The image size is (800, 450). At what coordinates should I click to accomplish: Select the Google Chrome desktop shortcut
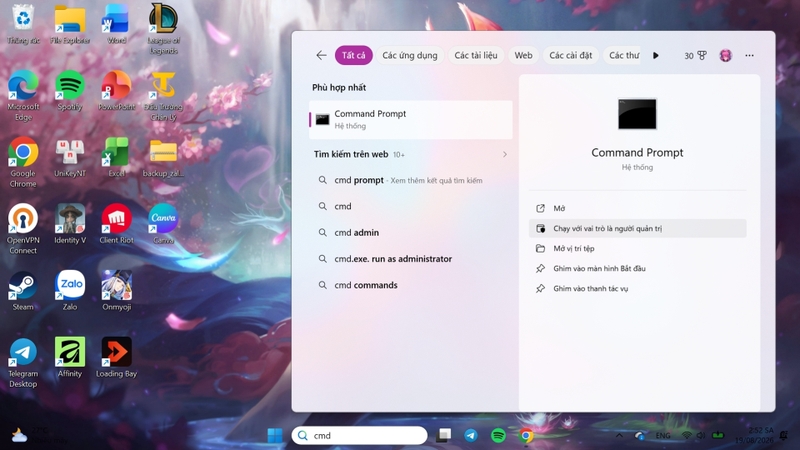23,162
